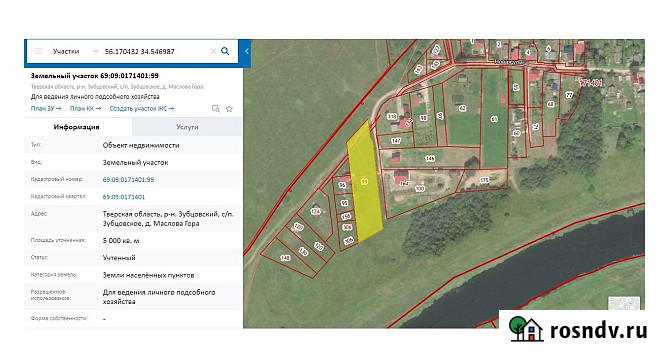
Task: Select the Информация tab
Action: click(76, 127)
